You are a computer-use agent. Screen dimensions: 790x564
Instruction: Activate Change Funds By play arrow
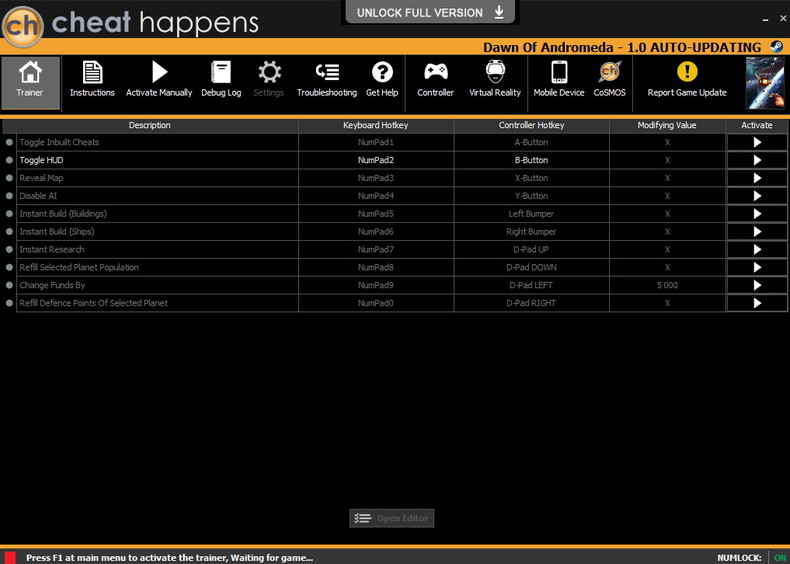pos(757,285)
